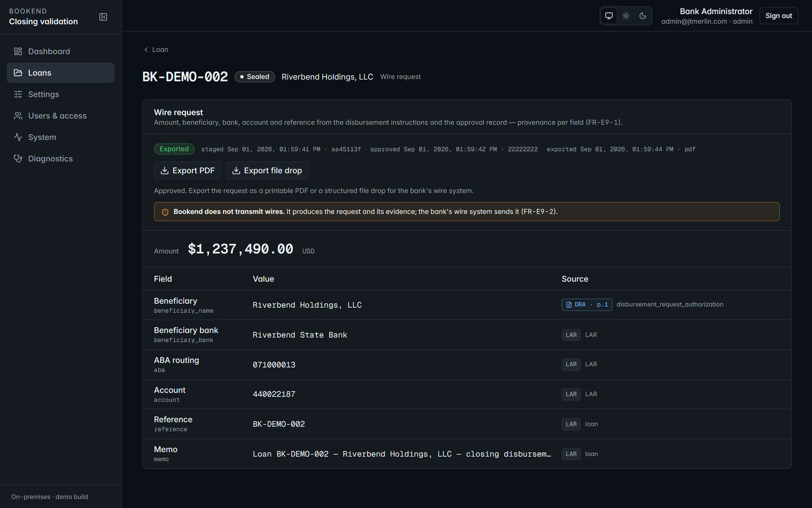The width and height of the screenshot is (812, 508).
Task: Click the account number 440022187
Action: [x=274, y=395]
